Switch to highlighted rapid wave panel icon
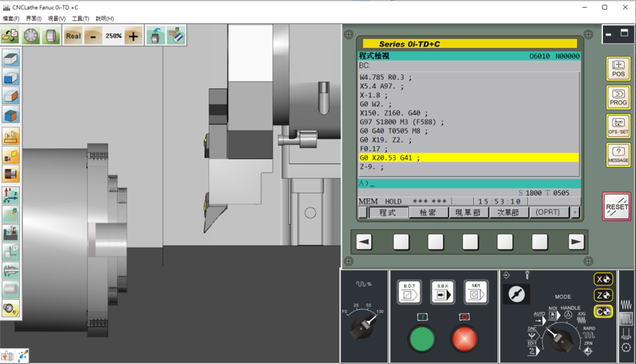This screenshot has height=364, width=636. tap(626, 318)
